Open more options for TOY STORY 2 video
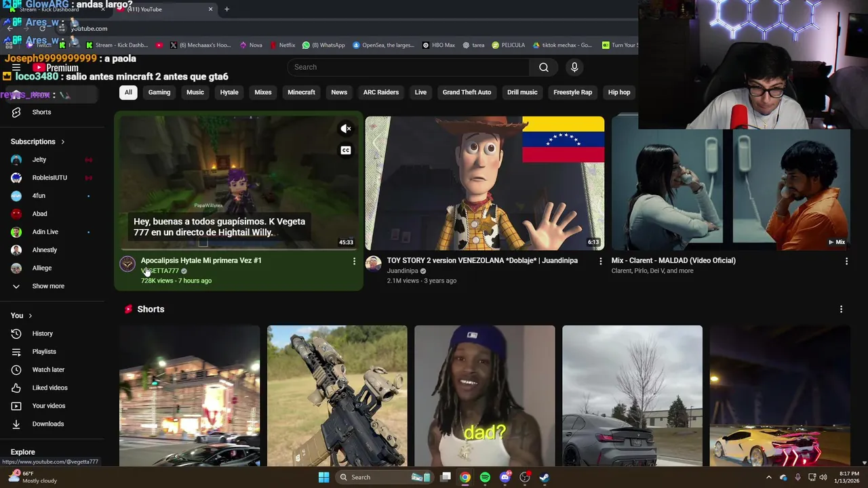868x488 pixels. pyautogui.click(x=600, y=261)
